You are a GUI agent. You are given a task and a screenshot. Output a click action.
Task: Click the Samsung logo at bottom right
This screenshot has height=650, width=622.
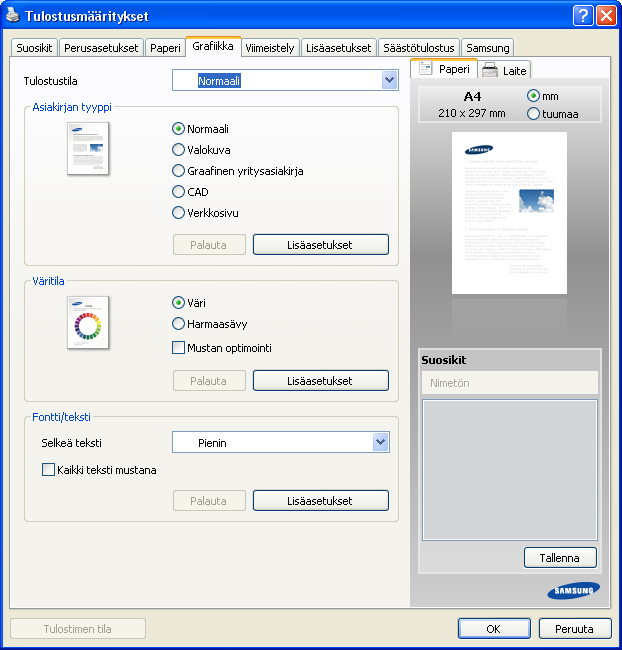(573, 591)
